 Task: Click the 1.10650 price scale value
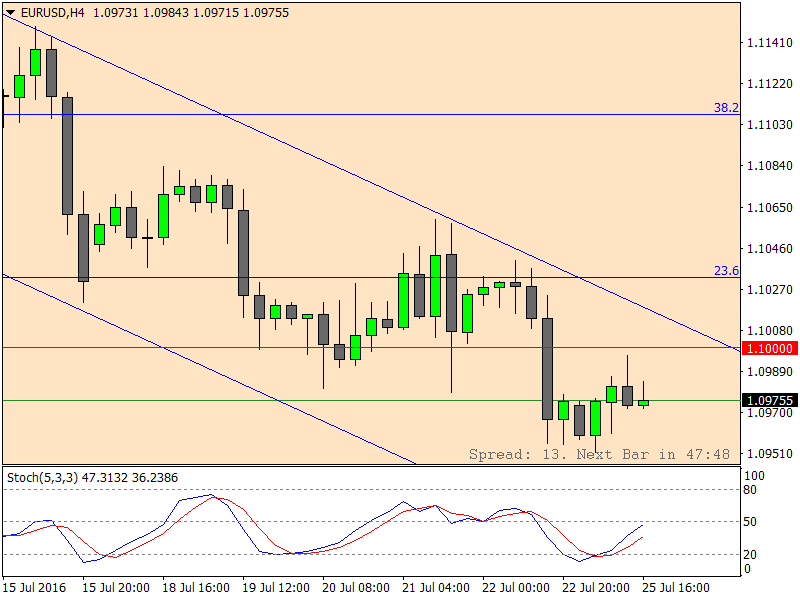point(770,207)
